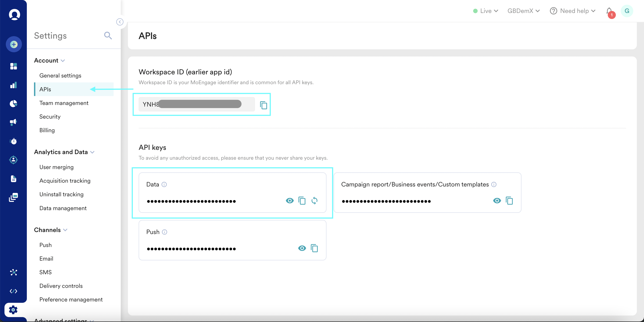The width and height of the screenshot is (644, 322).
Task: Collapse the settings side panel arrow
Action: click(x=120, y=22)
